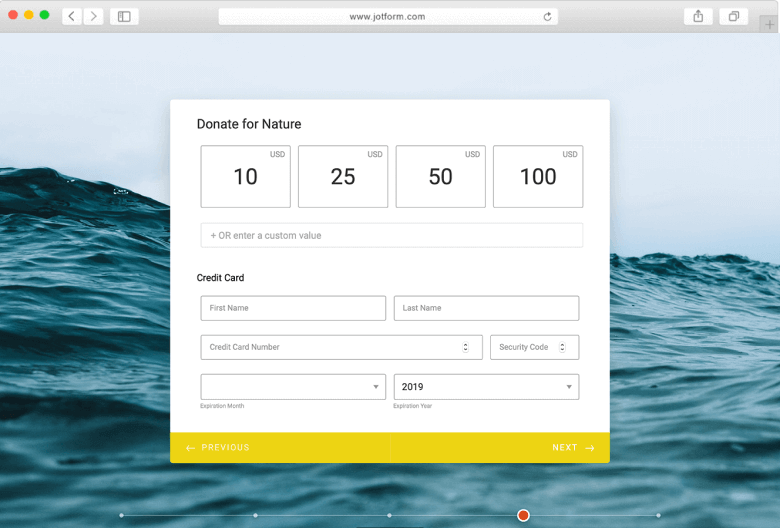Viewport: 780px width, 529px height.
Task: Click the reload page icon
Action: 547,16
